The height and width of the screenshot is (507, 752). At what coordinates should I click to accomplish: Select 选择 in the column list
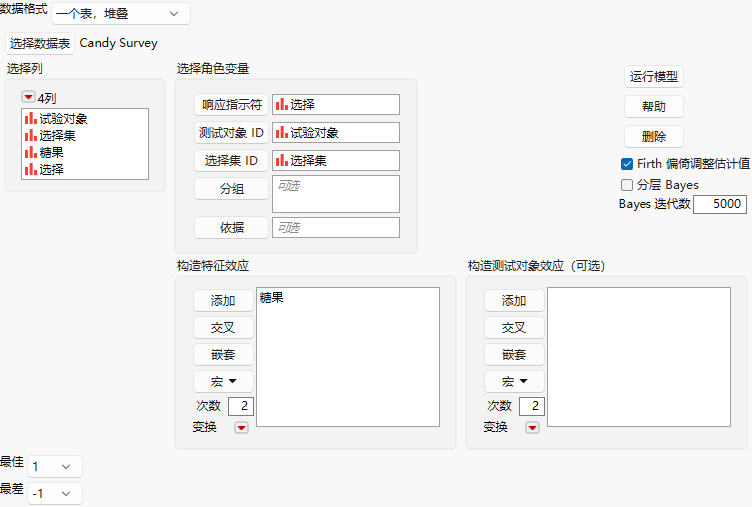tap(51, 169)
